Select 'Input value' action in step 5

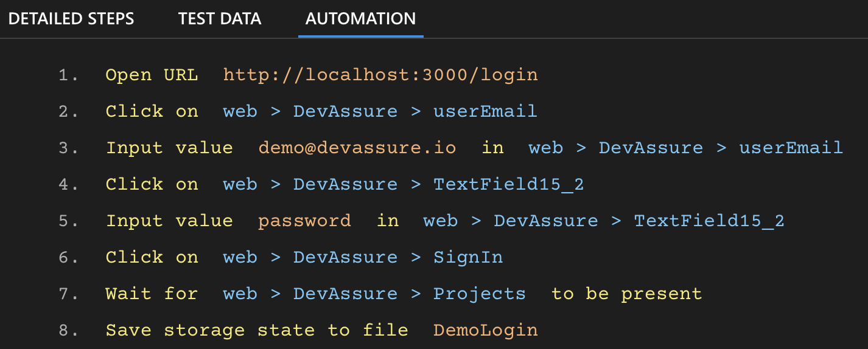pos(169,221)
